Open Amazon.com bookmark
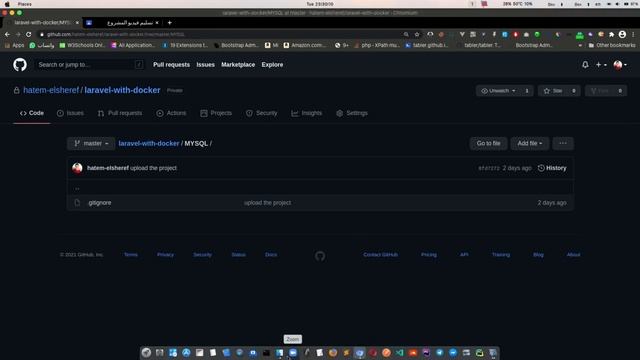640x360 pixels. click(x=305, y=45)
